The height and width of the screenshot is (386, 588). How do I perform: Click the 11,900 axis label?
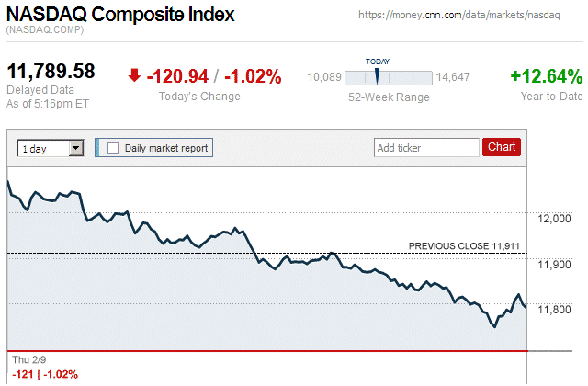554,265
